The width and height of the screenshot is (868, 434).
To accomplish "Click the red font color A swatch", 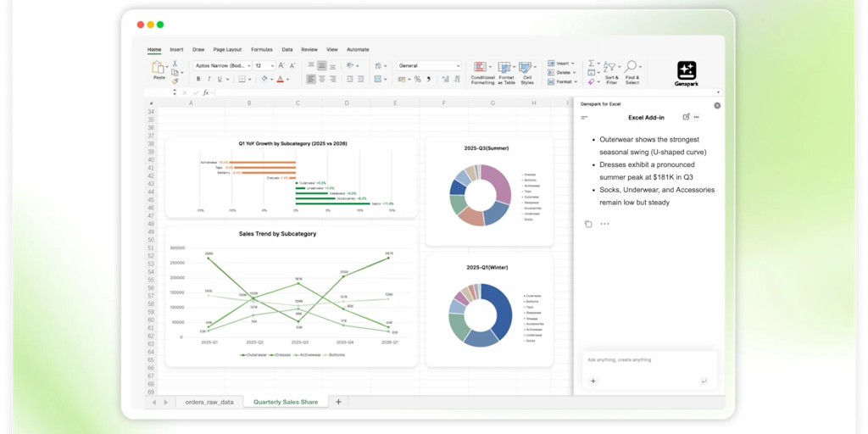I will 280,79.
